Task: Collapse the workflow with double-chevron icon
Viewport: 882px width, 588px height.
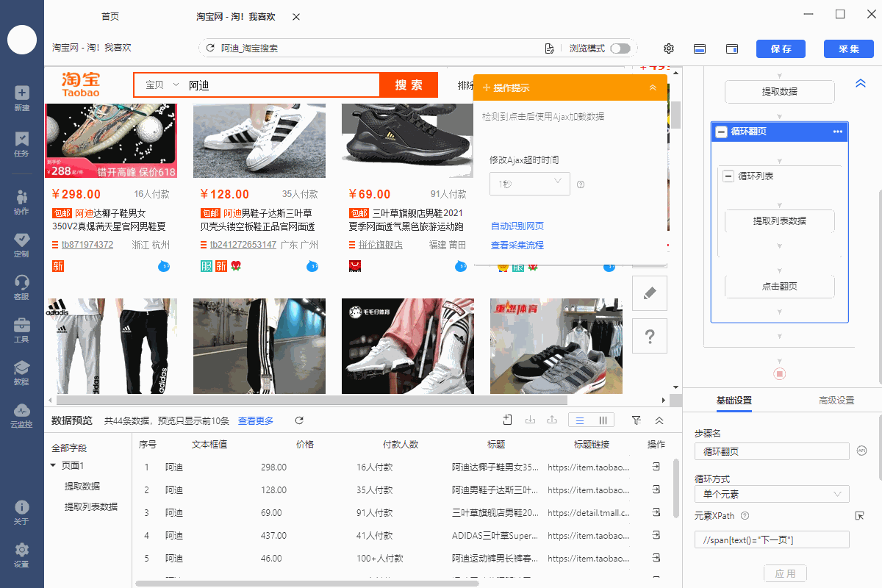Action: click(x=861, y=84)
